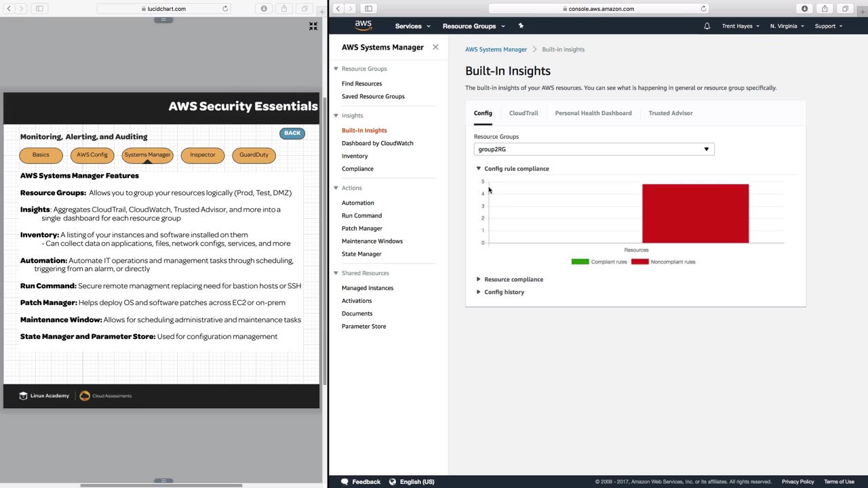Go forward in the Lucidchart Safari window

pos(21,9)
